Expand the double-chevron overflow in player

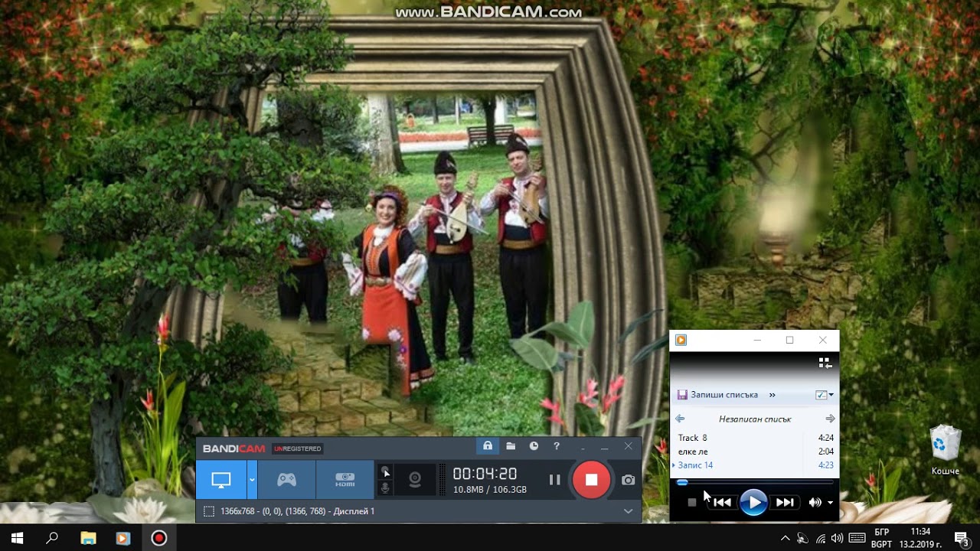[772, 395]
